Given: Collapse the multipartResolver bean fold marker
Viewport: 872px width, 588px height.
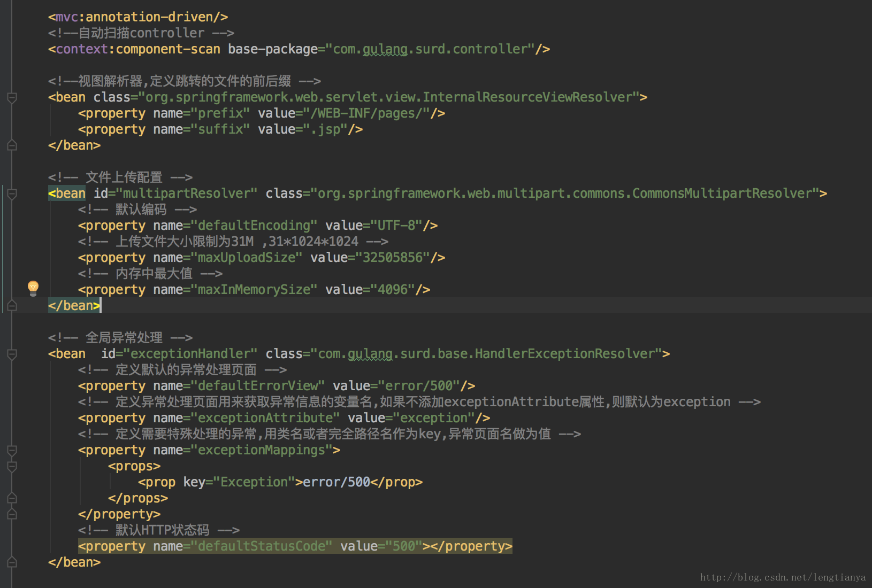Looking at the screenshot, I should [12, 194].
